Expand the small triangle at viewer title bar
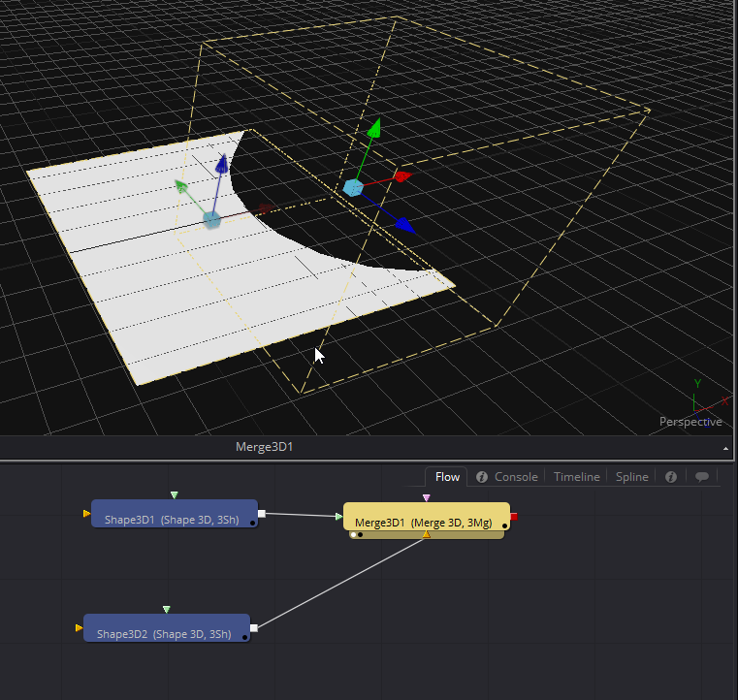This screenshot has height=700, width=738. 725,449
